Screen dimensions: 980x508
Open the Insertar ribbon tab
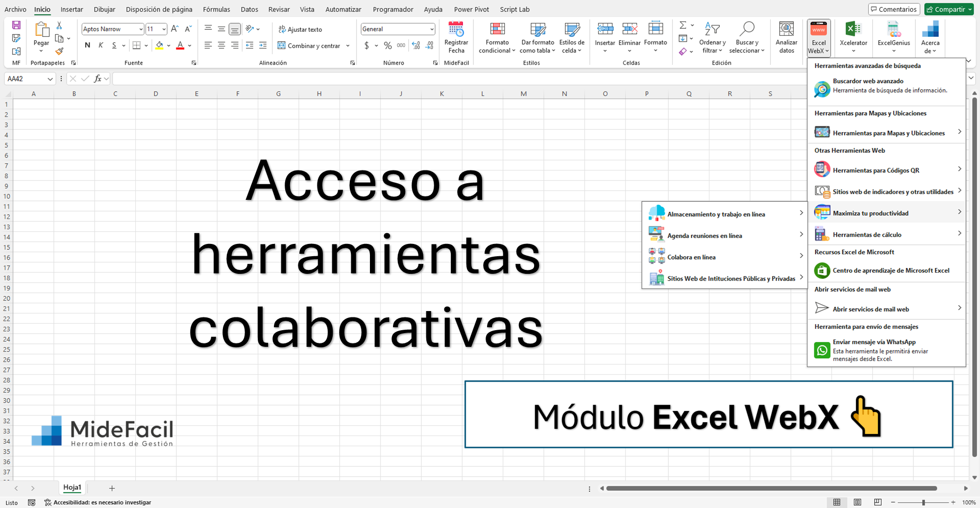pyautogui.click(x=72, y=9)
